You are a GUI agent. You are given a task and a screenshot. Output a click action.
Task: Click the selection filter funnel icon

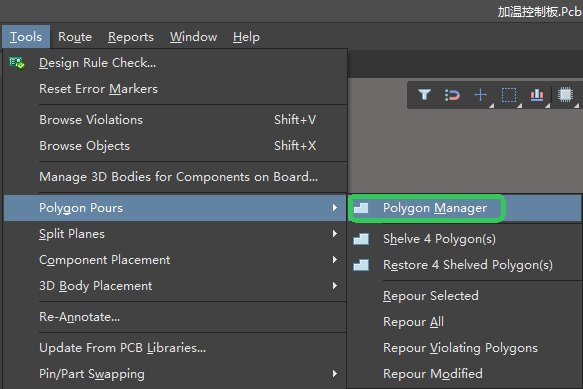[424, 95]
